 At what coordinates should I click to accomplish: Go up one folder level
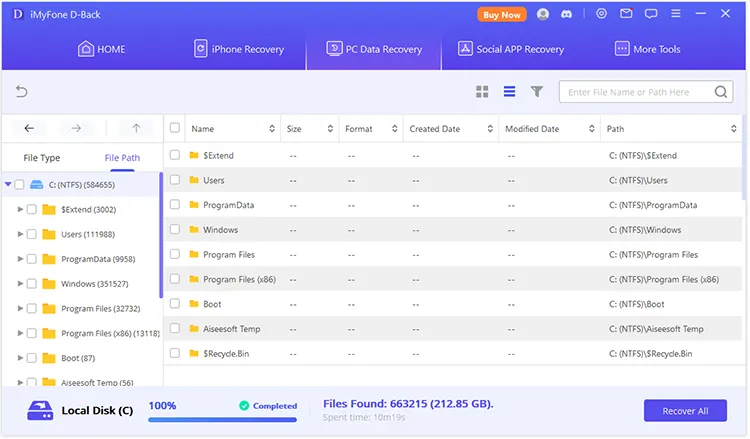pyautogui.click(x=136, y=128)
